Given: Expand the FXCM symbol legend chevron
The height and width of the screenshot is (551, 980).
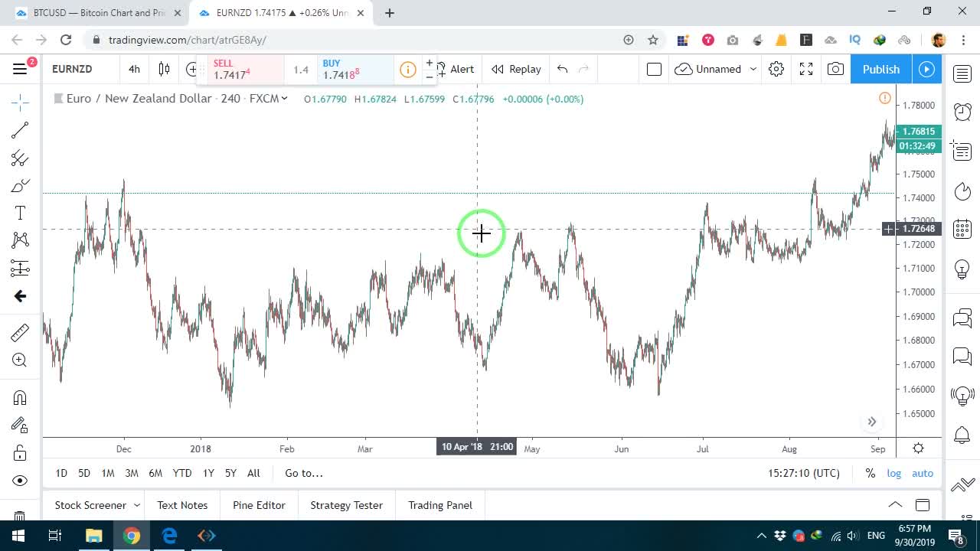Looking at the screenshot, I should pos(284,98).
